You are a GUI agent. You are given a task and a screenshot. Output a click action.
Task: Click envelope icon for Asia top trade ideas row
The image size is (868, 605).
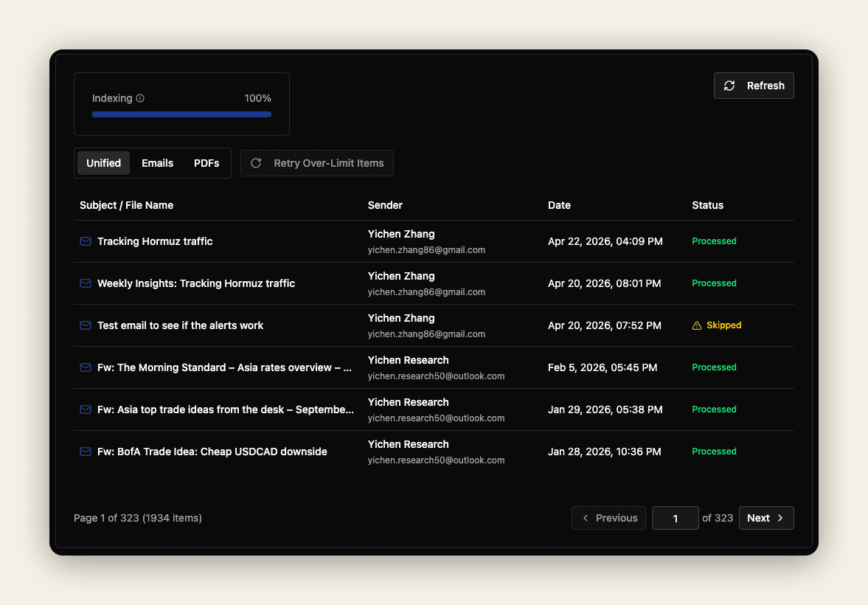tap(86, 409)
